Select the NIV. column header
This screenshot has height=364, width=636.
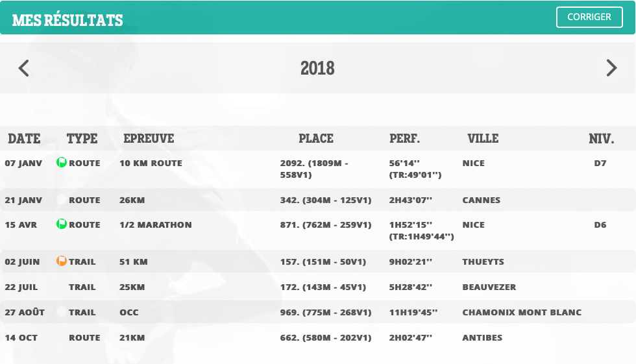[602, 139]
